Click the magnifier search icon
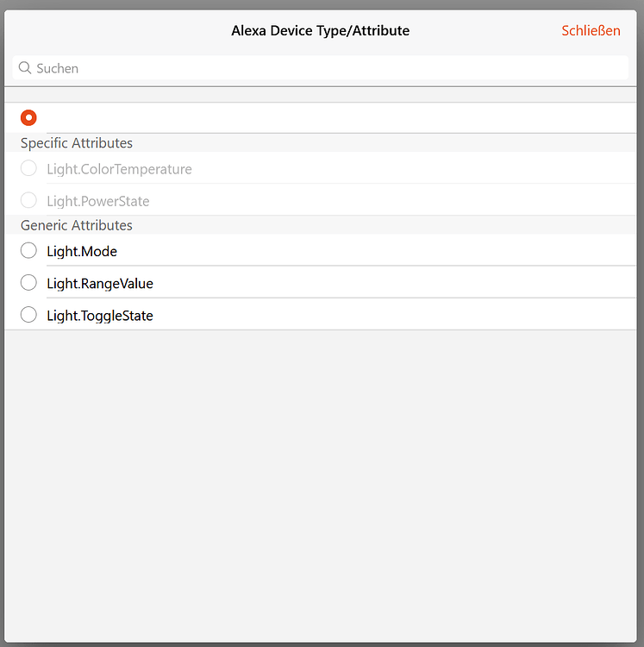The width and height of the screenshot is (644, 647). [x=25, y=68]
